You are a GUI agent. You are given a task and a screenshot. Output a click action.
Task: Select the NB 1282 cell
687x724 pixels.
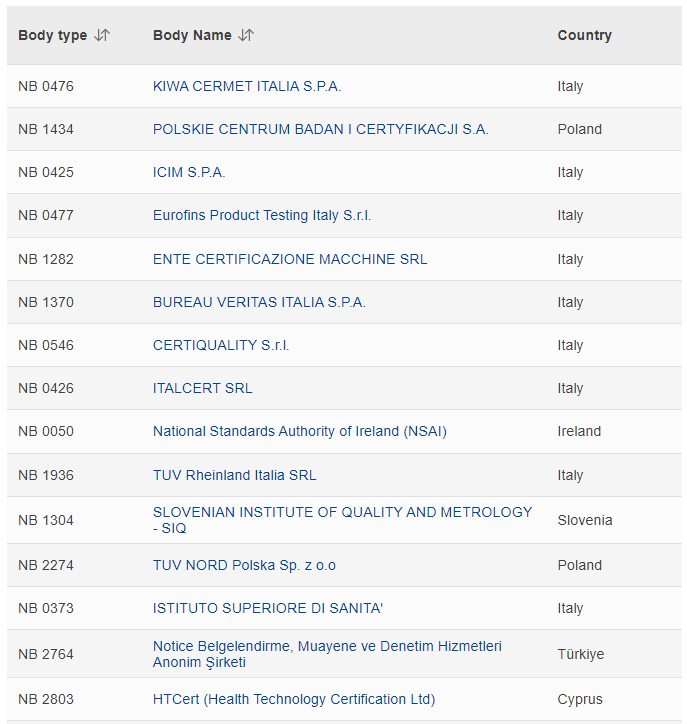[x=46, y=259]
